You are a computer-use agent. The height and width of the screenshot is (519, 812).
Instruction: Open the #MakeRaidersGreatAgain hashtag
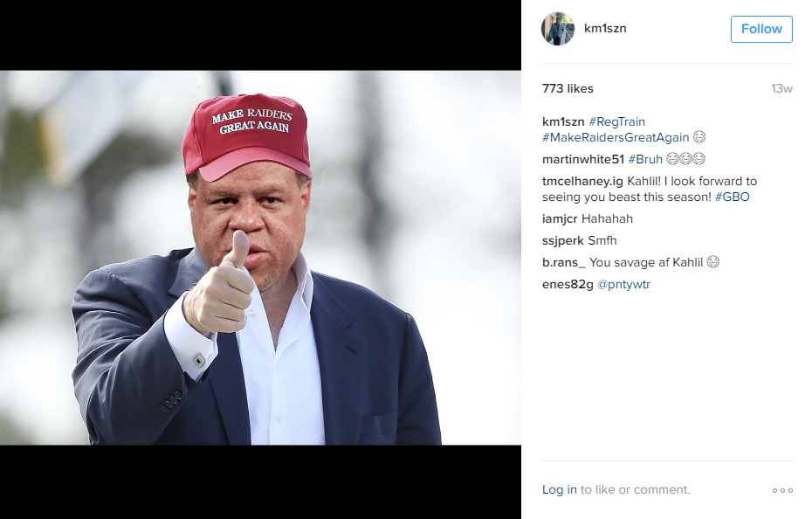[616, 137]
